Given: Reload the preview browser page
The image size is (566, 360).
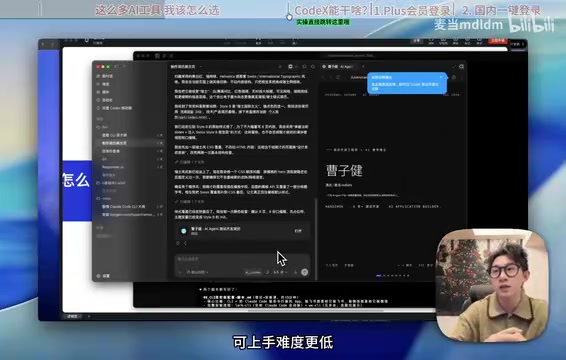Looking at the screenshot, I should pos(338,77).
